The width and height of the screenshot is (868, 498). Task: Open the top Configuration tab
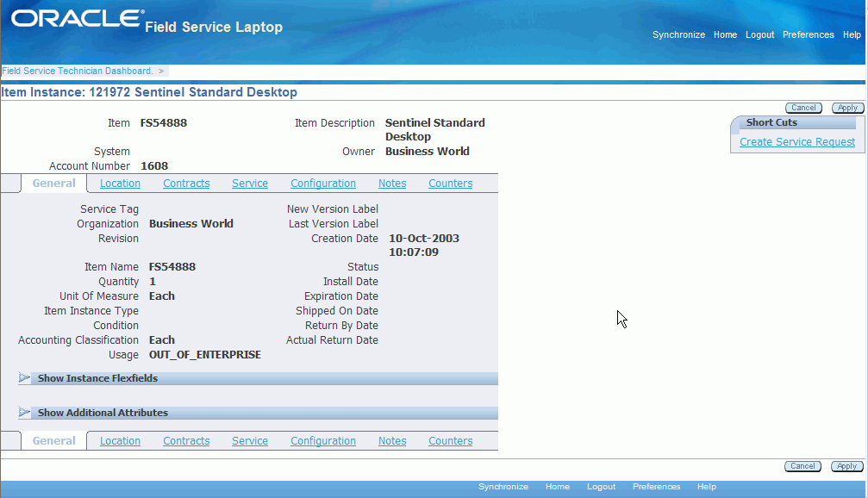[x=323, y=184]
